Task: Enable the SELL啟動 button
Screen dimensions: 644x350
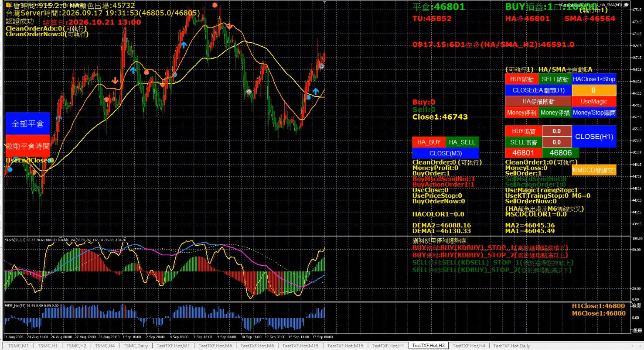Action: [555, 79]
